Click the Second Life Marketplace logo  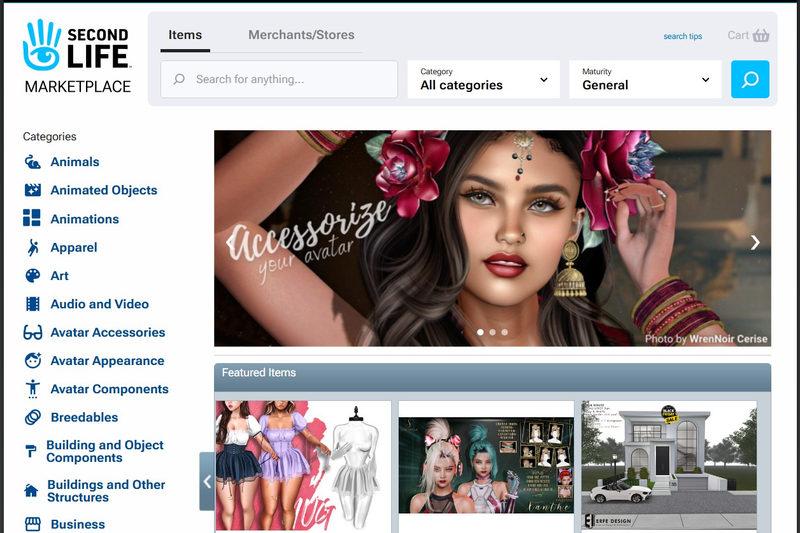[77, 56]
